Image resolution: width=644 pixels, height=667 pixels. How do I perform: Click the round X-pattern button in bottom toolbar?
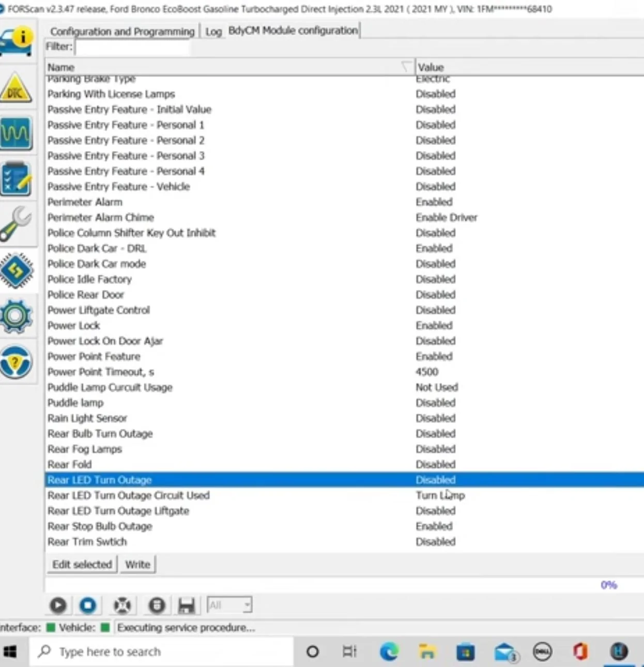(122, 605)
